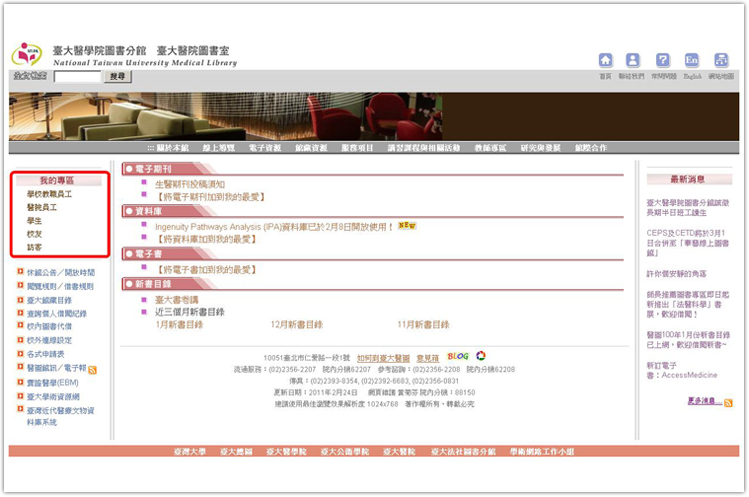This screenshot has width=749, height=497.
Task: Open the 更多消息 link in the news panel
Action: [x=704, y=401]
